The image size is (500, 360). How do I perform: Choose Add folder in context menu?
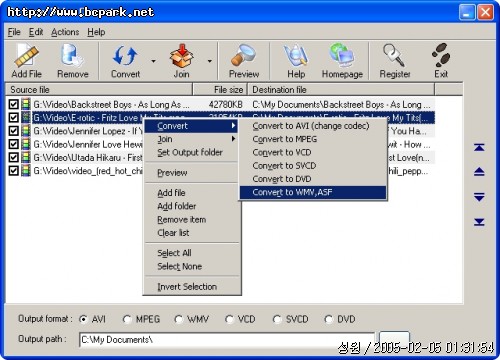coord(191,206)
